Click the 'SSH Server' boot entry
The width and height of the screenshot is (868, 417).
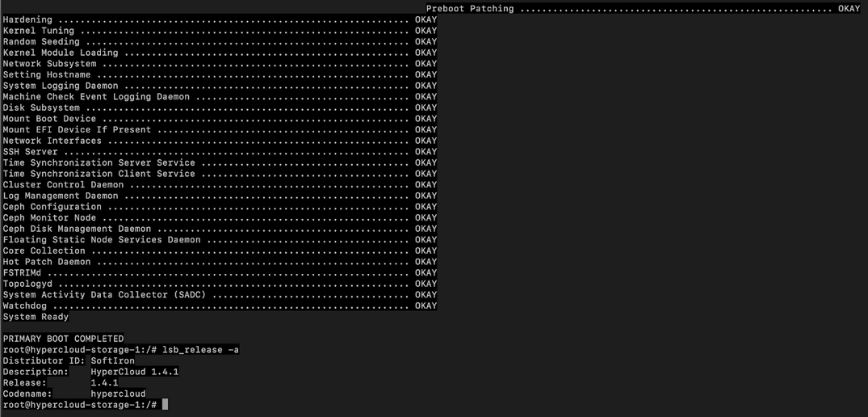point(30,152)
